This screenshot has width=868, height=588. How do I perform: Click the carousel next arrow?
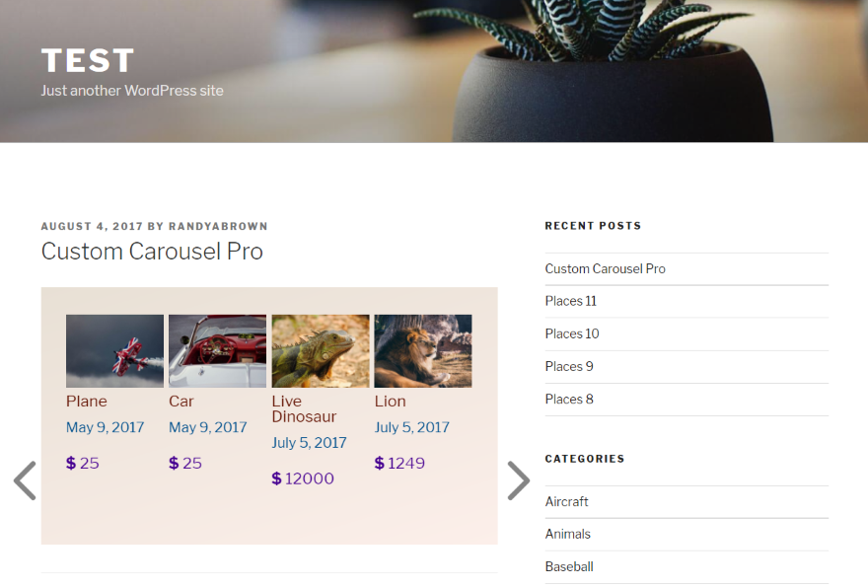point(518,480)
